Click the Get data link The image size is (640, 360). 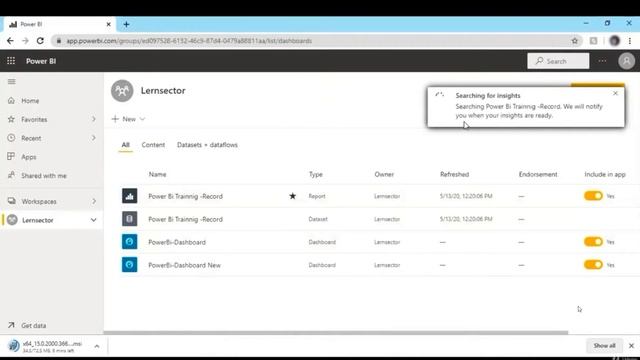click(33, 325)
